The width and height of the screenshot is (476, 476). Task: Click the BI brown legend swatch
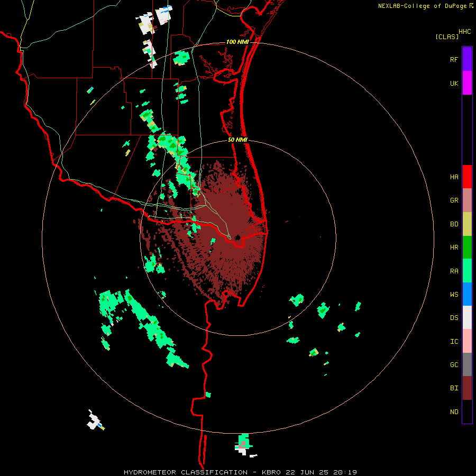[467, 388]
